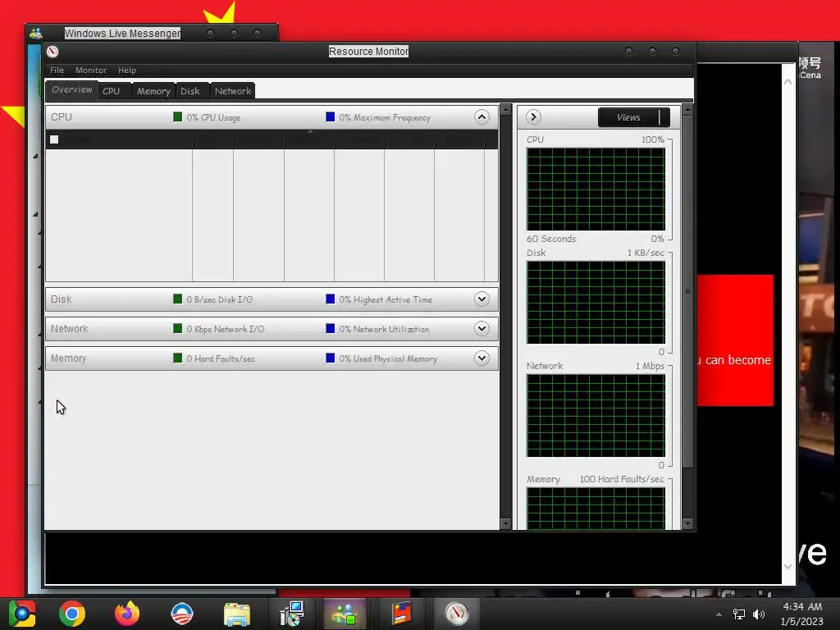Click the graphs pane scrollbar thumb
This screenshot has height=630, width=840.
click(688, 291)
